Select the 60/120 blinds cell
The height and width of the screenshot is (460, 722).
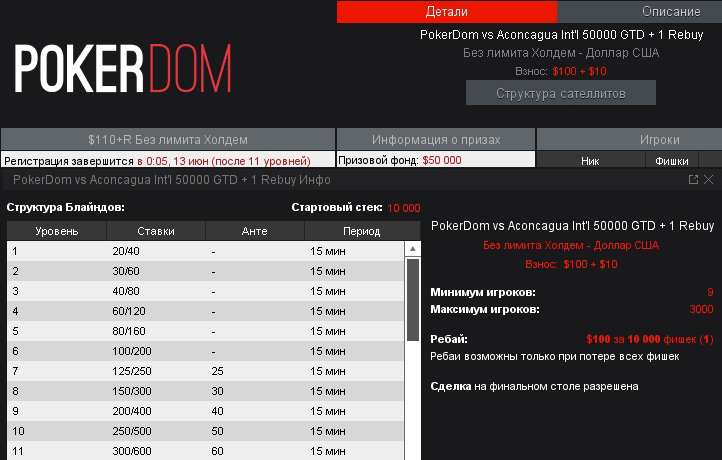pos(129,311)
